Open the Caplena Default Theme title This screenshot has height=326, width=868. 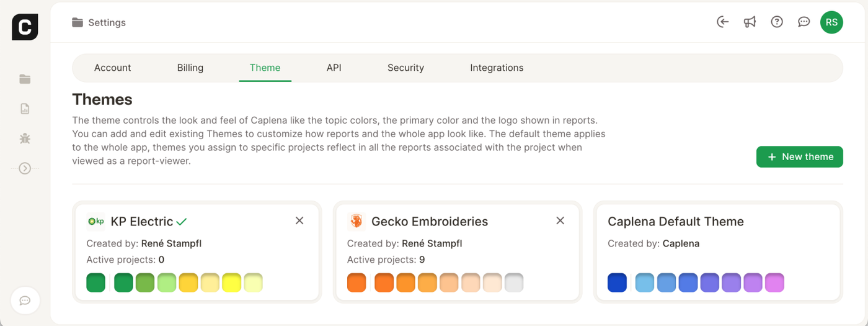click(x=676, y=222)
